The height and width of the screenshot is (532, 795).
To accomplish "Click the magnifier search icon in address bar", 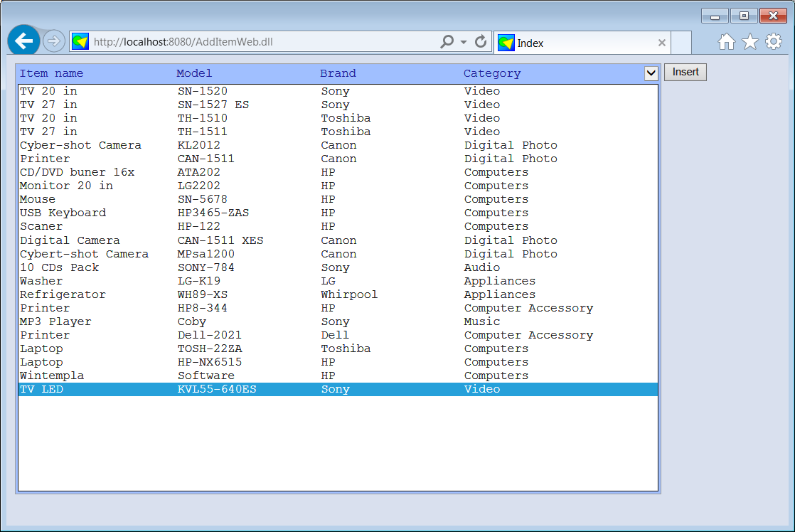I will (x=447, y=41).
